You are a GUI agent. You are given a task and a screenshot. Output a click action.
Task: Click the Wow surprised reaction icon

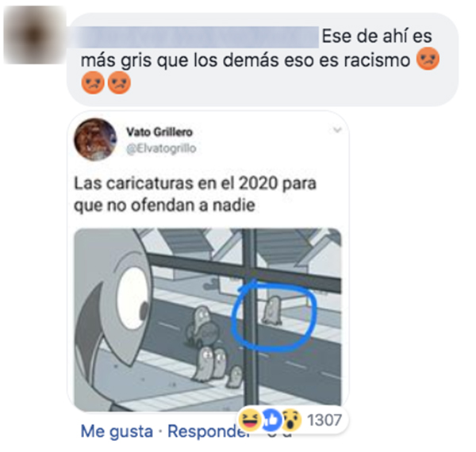[291, 420]
